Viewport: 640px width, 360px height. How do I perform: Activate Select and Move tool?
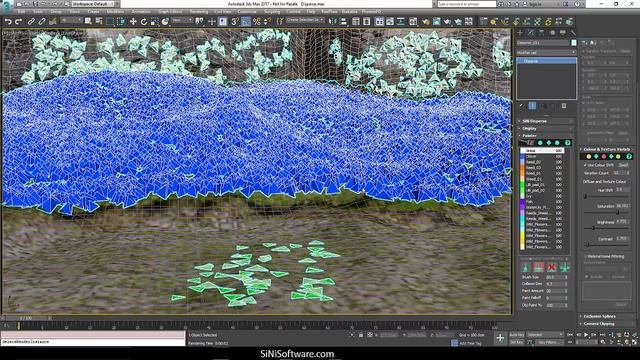coord(133,22)
